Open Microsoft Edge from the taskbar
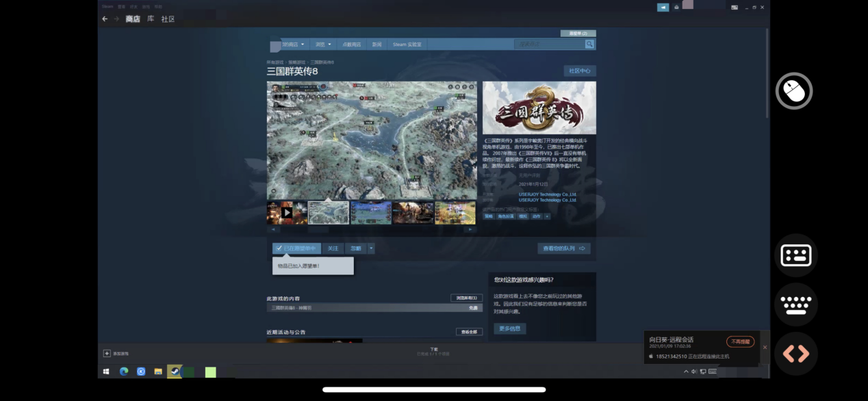The height and width of the screenshot is (401, 868). [x=124, y=372]
